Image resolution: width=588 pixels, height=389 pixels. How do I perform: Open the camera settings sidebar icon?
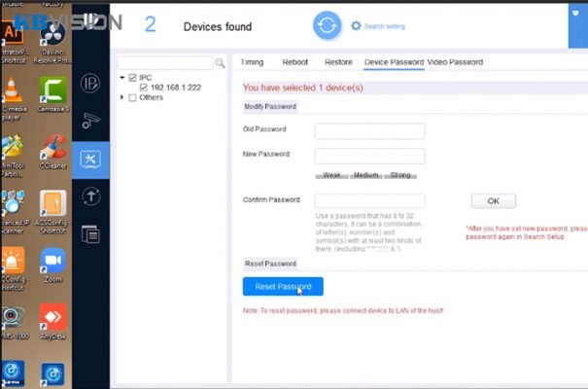[90, 121]
